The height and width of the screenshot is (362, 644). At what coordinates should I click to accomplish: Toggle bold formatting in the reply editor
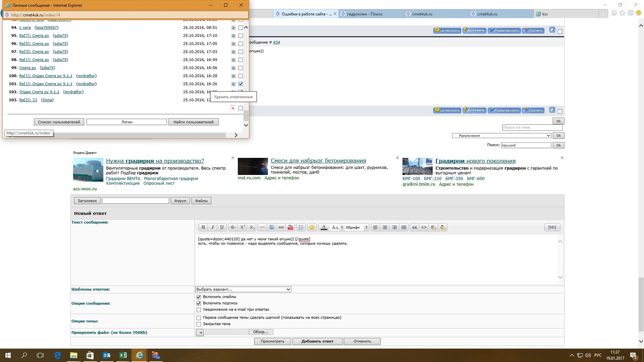[x=203, y=227]
